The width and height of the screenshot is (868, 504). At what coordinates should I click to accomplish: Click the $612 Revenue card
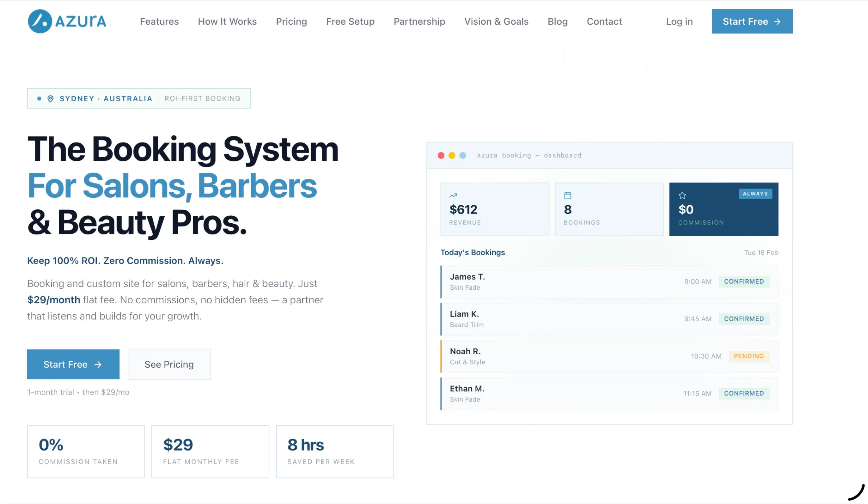[495, 209]
